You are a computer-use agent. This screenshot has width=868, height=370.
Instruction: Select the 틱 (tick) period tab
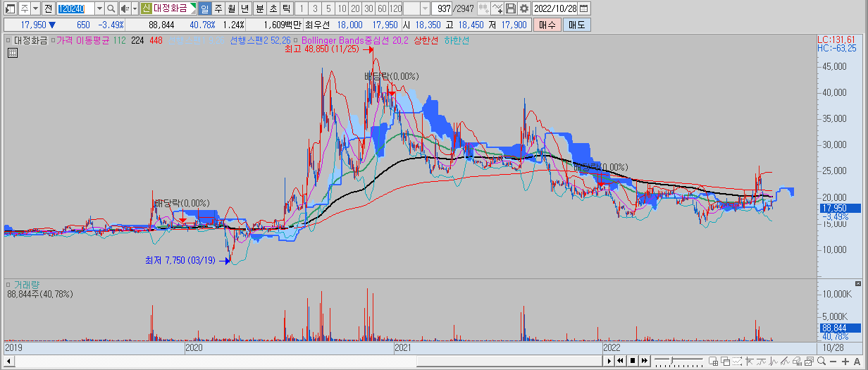point(286,8)
